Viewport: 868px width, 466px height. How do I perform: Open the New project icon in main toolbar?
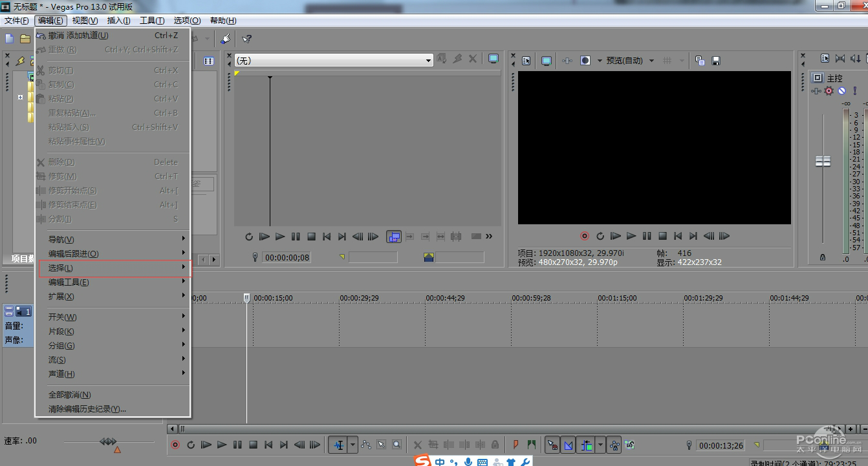click(x=10, y=39)
